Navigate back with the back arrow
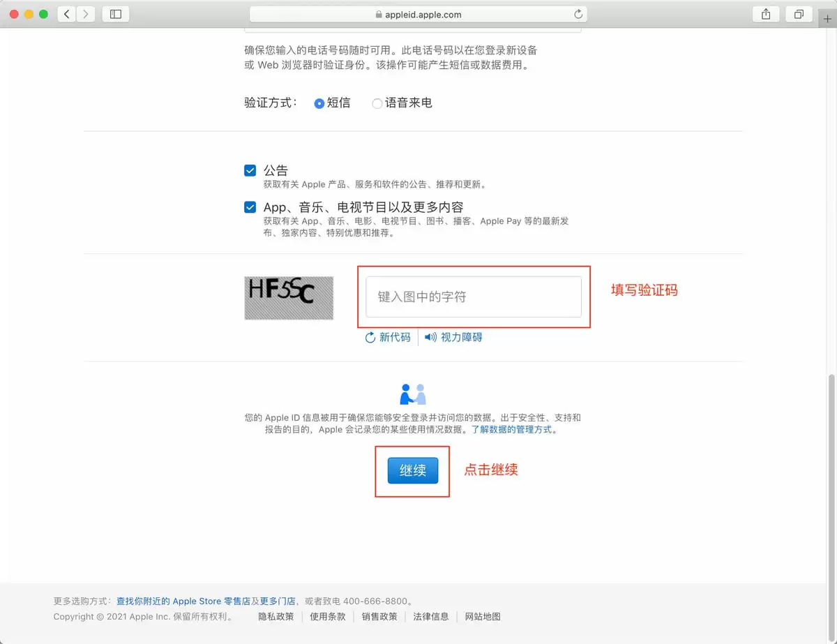The height and width of the screenshot is (644, 837). [66, 13]
